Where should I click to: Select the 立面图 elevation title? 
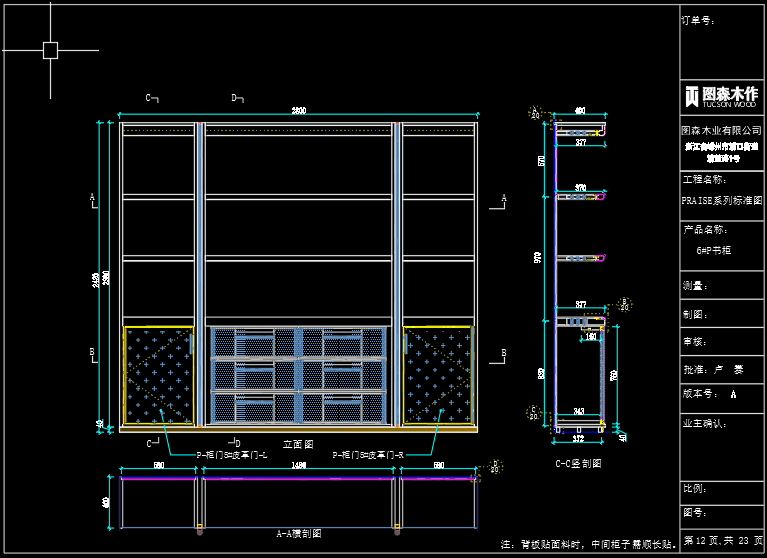pos(298,443)
